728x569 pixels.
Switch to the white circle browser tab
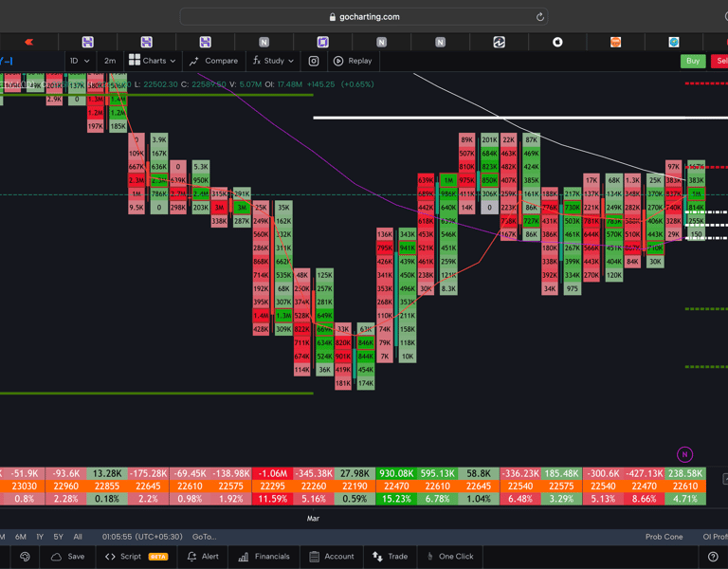(x=557, y=43)
